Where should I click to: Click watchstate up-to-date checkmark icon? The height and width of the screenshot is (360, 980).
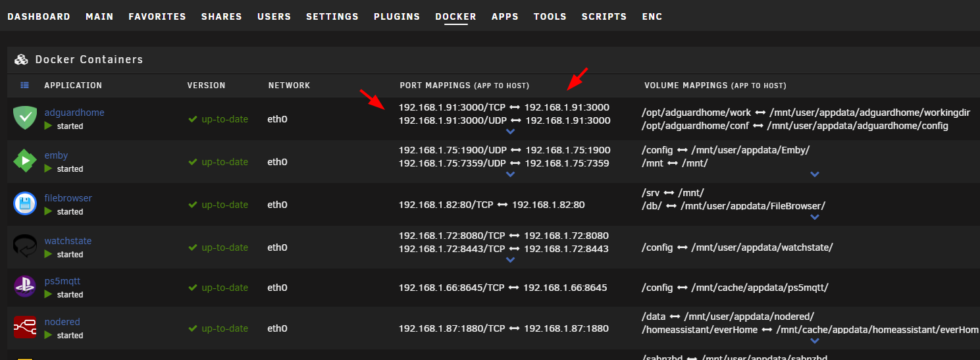pyautogui.click(x=193, y=247)
